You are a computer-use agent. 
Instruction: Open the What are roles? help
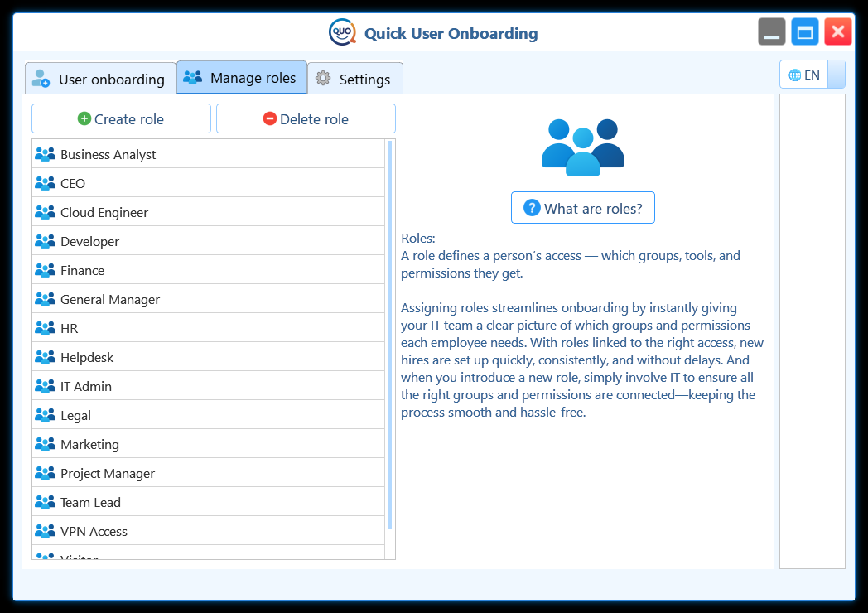583,208
